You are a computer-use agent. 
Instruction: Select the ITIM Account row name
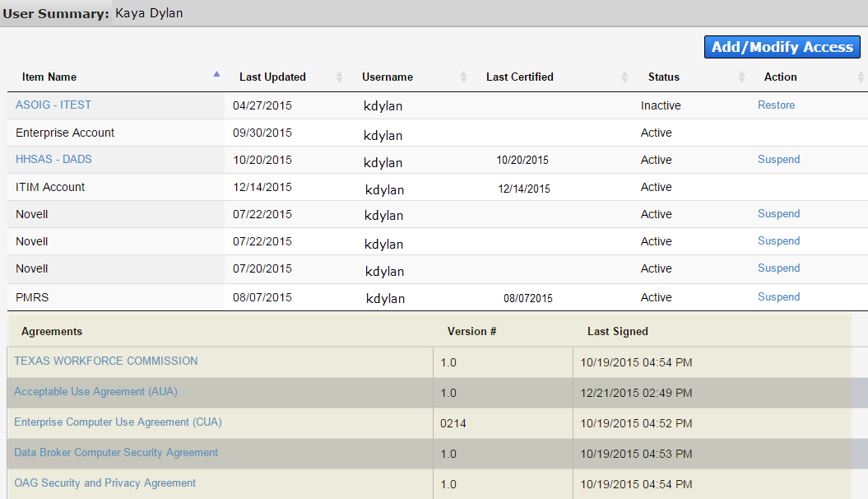[x=50, y=187]
